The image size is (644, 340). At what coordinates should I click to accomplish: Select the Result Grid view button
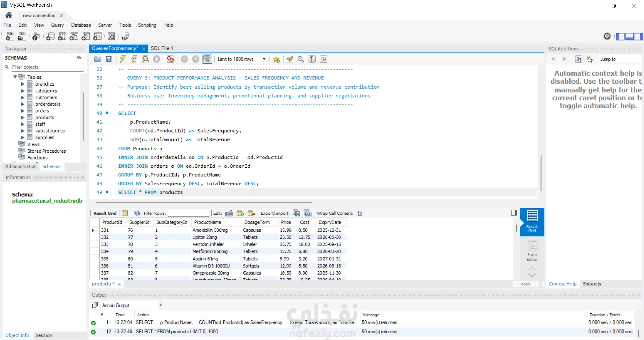532,222
